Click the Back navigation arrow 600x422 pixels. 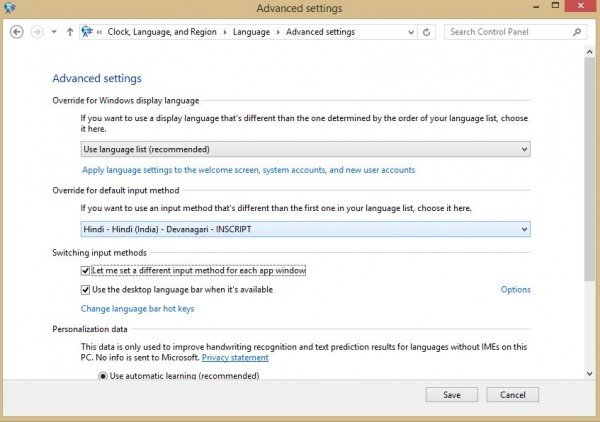click(x=16, y=32)
